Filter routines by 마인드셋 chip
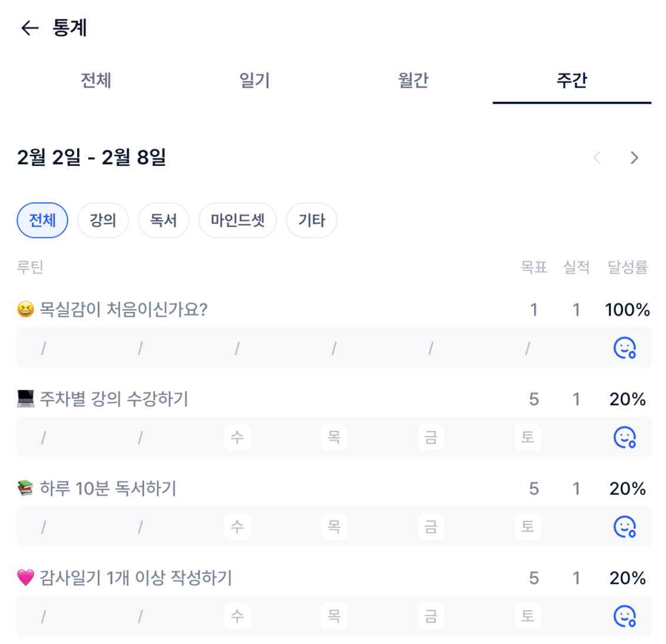 (x=238, y=220)
